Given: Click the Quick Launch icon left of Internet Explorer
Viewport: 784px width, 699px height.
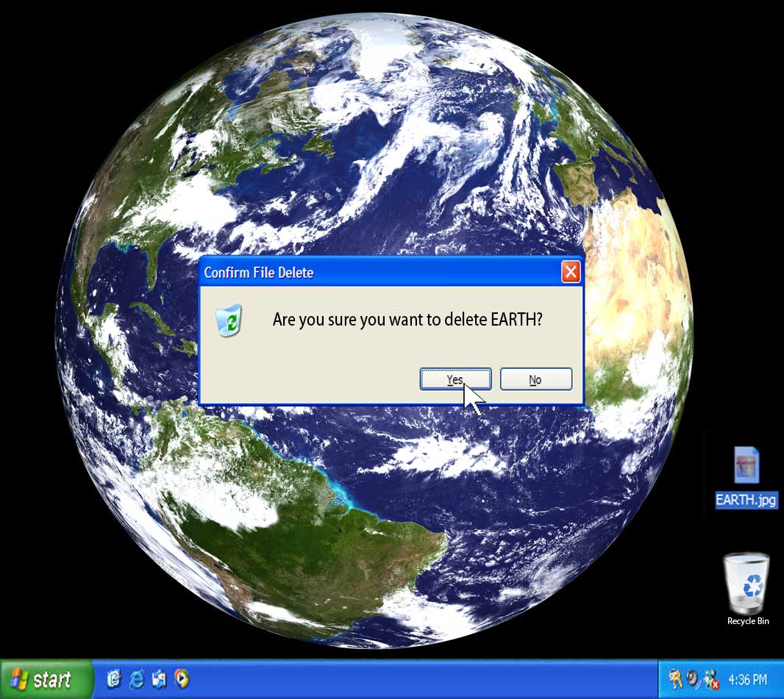Looking at the screenshot, I should [114, 679].
